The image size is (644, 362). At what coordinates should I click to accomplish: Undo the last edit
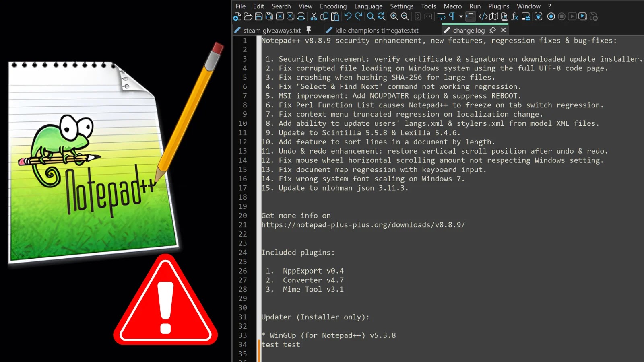(348, 16)
